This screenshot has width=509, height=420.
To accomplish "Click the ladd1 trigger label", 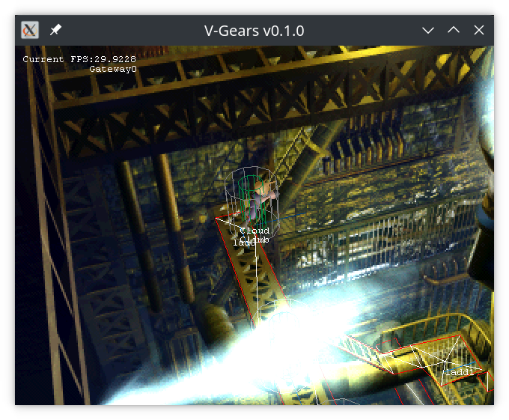I will tap(460, 372).
